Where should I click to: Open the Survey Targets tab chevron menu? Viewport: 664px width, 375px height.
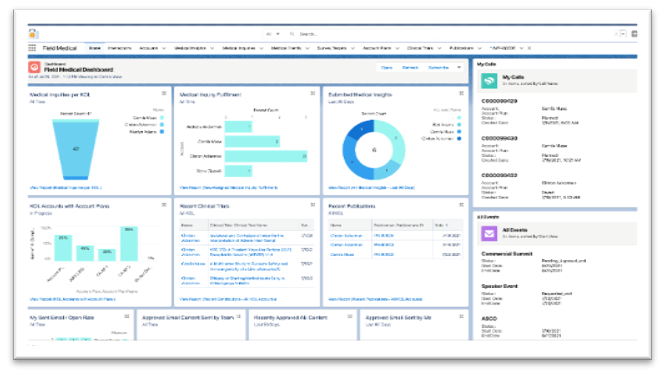click(353, 48)
